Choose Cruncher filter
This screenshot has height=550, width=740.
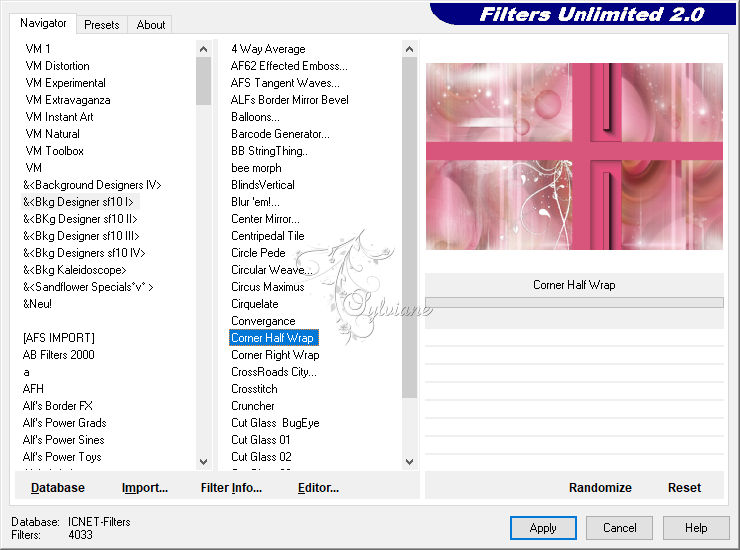pyautogui.click(x=252, y=406)
